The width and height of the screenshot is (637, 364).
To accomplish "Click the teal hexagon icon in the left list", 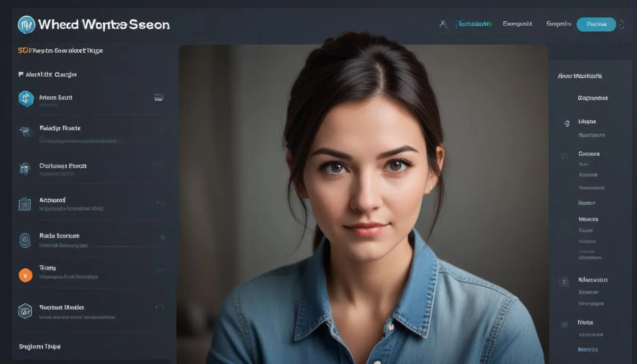I will coord(26,99).
